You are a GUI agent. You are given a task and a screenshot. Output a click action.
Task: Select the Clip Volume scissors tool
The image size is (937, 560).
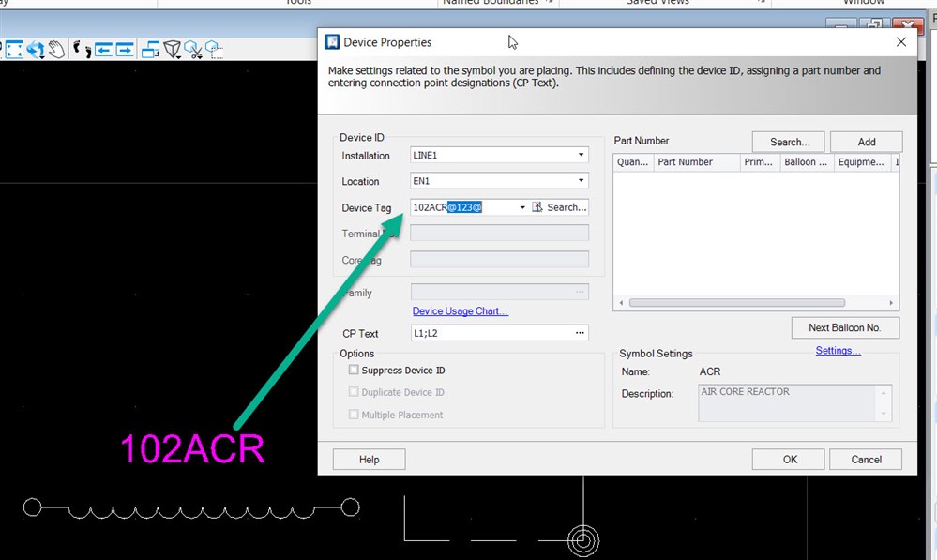pyautogui.click(x=193, y=50)
